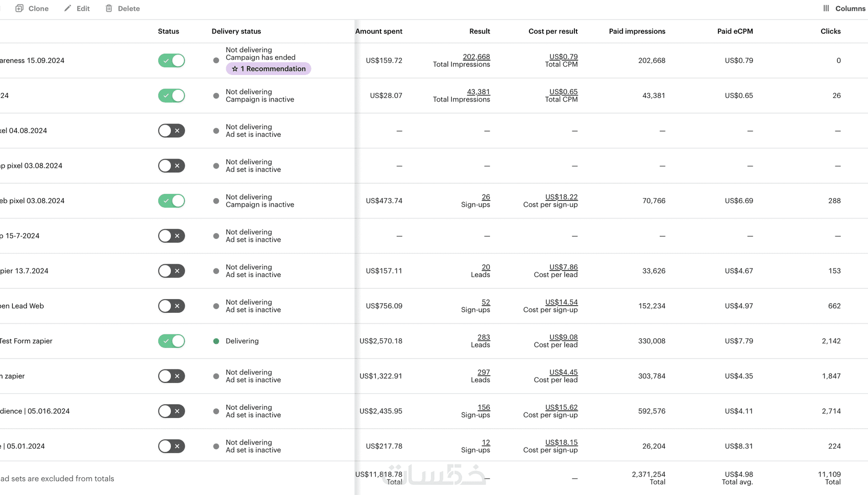Switch off the eb pixel 03.08.2024 toggle
The image size is (868, 495).
click(172, 201)
